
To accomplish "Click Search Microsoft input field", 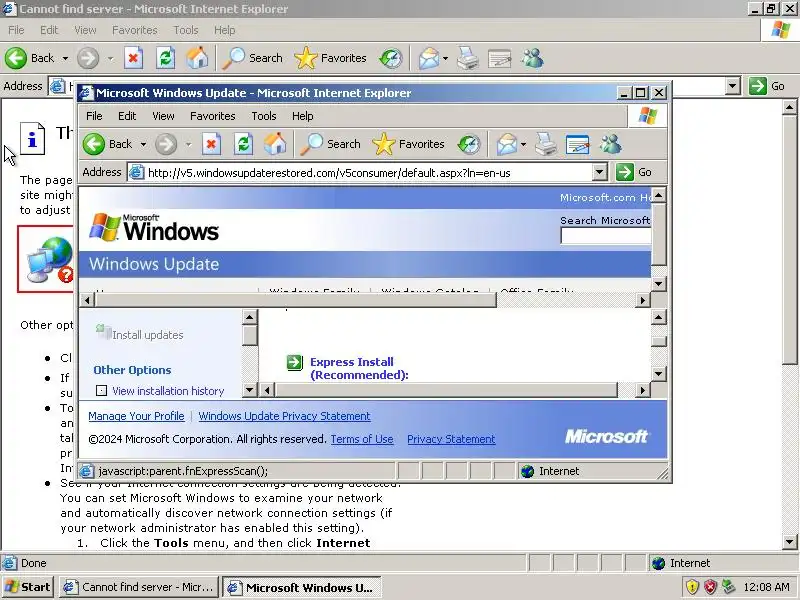I will pos(605,236).
